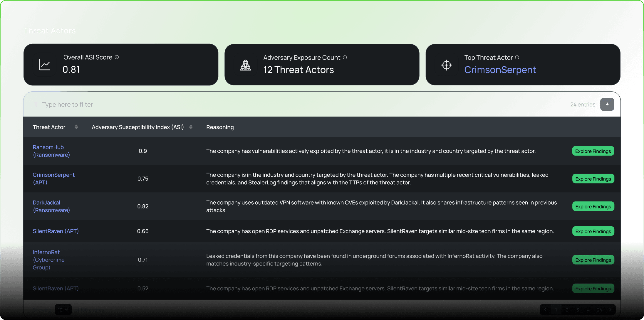Toggle sorting on the Adversary Susceptibility Index column
This screenshot has width=644, height=320.
[191, 127]
